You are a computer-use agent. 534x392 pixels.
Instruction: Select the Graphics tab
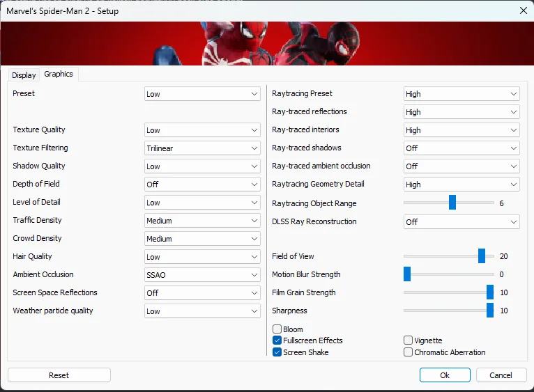(59, 74)
